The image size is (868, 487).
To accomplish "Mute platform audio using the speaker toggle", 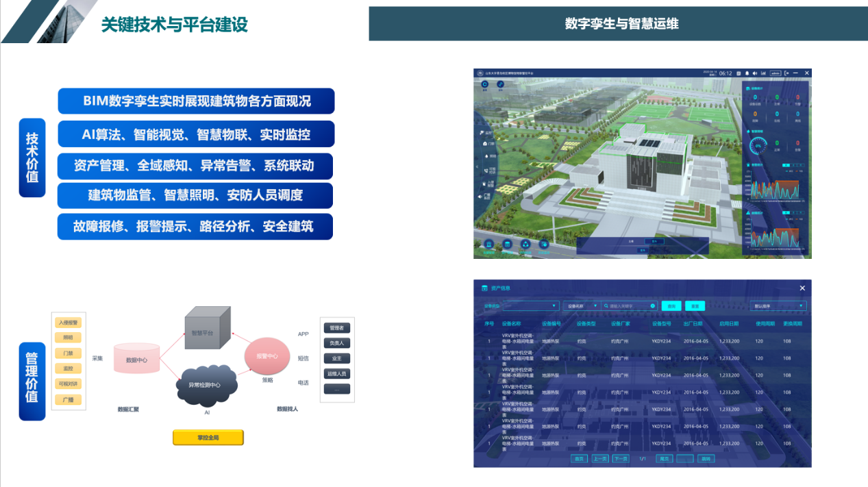I will 754,73.
